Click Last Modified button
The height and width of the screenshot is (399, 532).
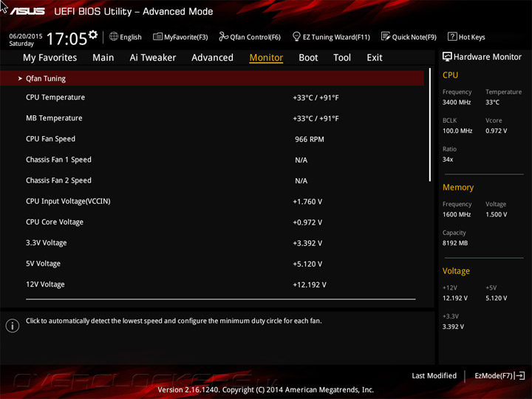tap(434, 375)
